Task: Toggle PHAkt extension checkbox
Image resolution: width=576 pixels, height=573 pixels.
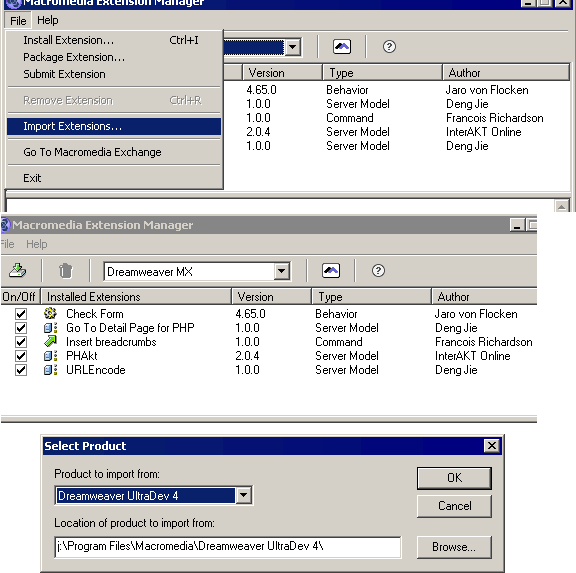Action: click(x=21, y=356)
